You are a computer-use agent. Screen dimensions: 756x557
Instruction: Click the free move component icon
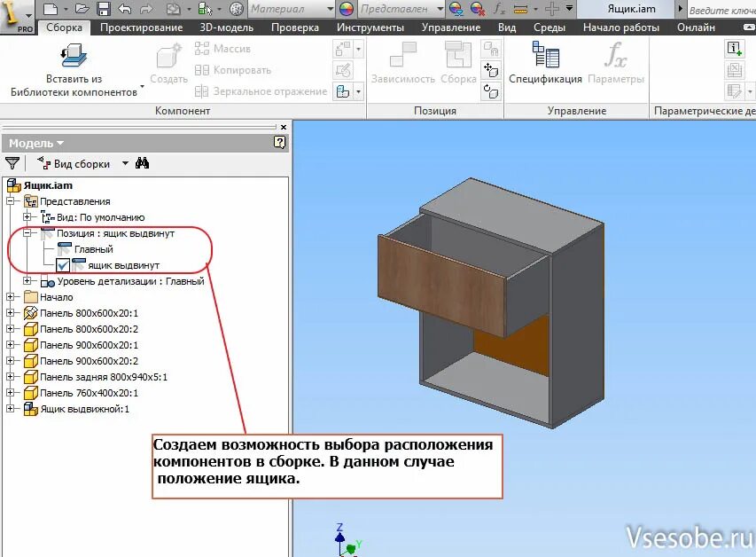tap(491, 70)
